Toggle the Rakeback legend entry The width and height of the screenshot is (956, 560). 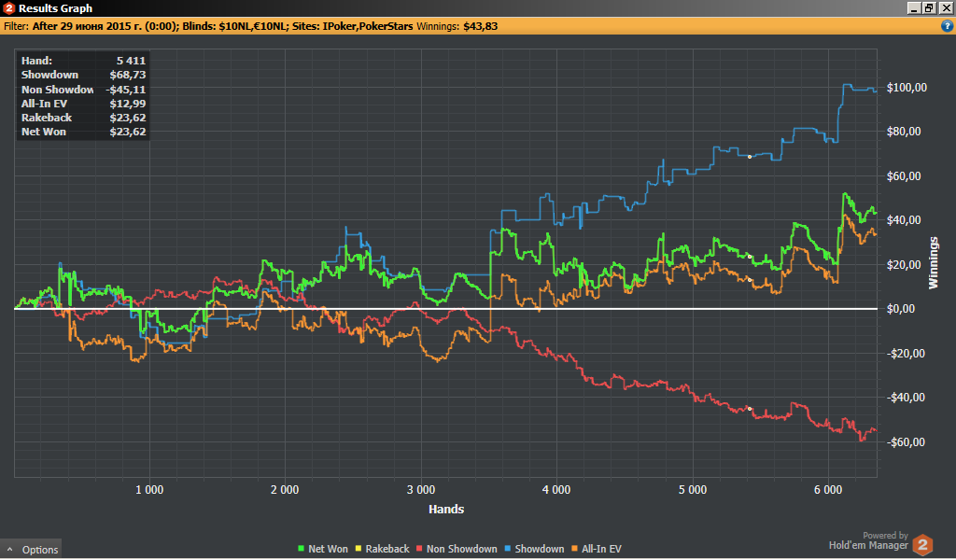coord(382,549)
